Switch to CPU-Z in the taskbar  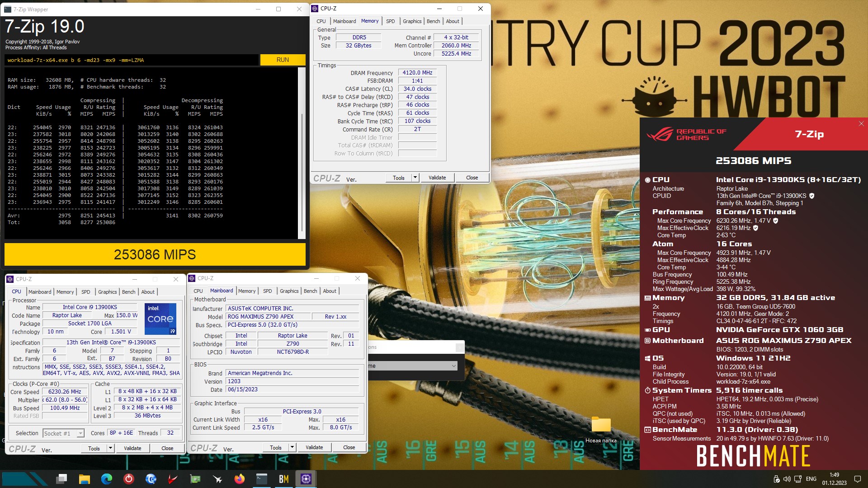pos(306,479)
